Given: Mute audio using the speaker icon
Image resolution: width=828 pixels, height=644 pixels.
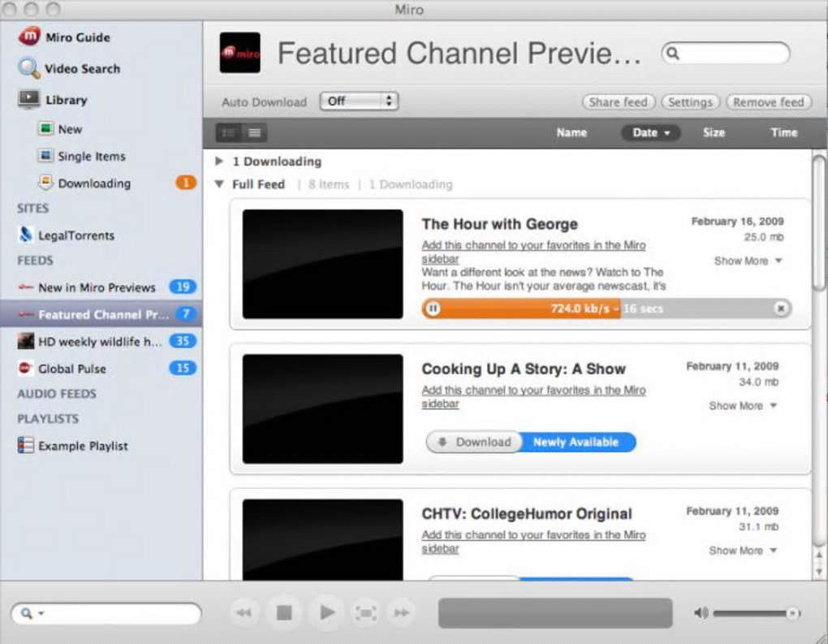Looking at the screenshot, I should click(701, 613).
